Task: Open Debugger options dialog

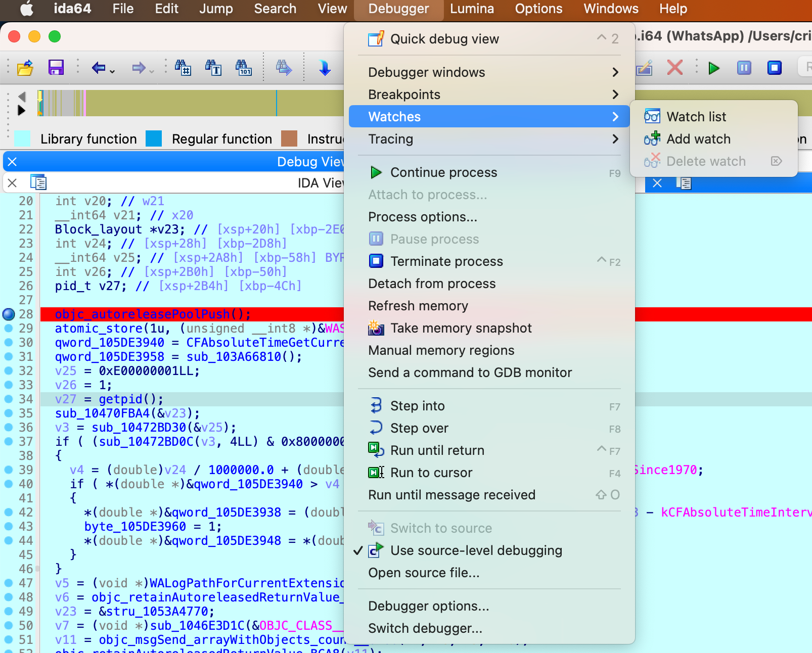Action: click(489, 606)
